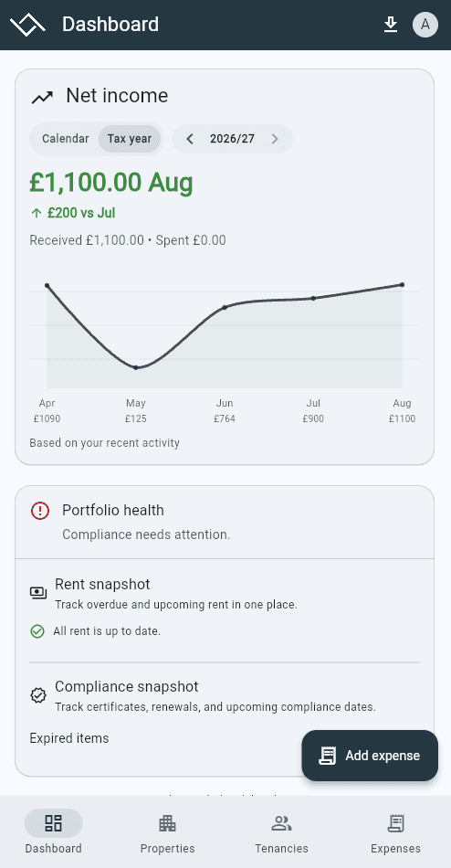
Task: Select the Tax year toggle option
Action: [130, 138]
